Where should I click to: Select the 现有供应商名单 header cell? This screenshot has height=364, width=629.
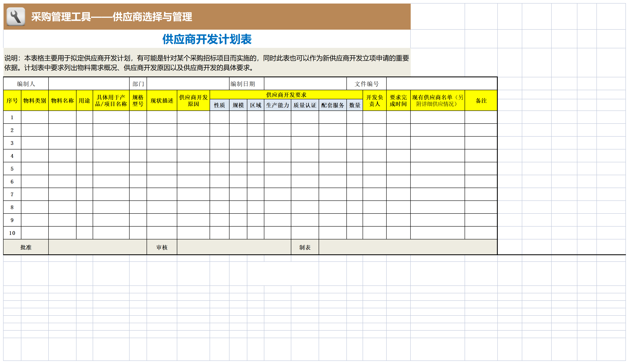pos(438,101)
